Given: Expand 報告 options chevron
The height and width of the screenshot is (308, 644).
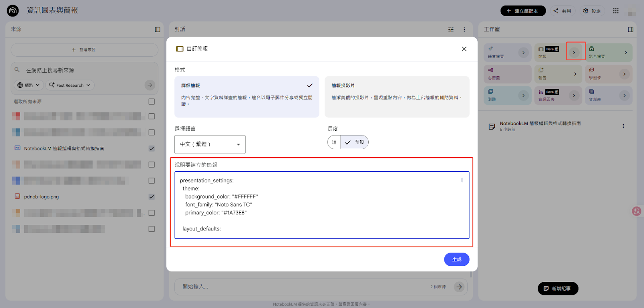Looking at the screenshot, I should 575,74.
